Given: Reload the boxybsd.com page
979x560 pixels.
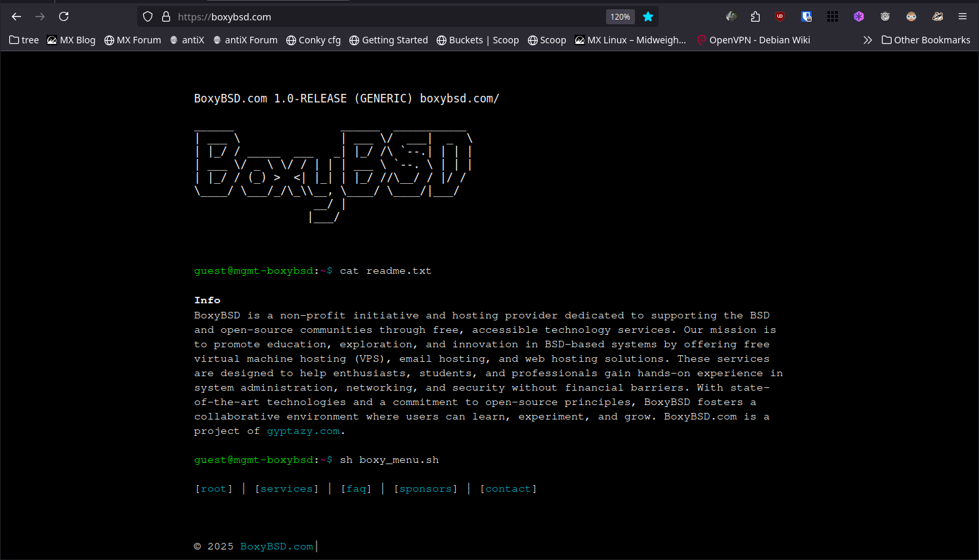Looking at the screenshot, I should pos(64,16).
